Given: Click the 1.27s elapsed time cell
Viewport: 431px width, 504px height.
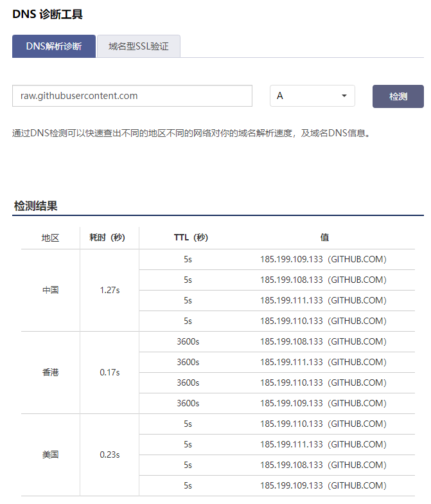Looking at the screenshot, I should (109, 290).
